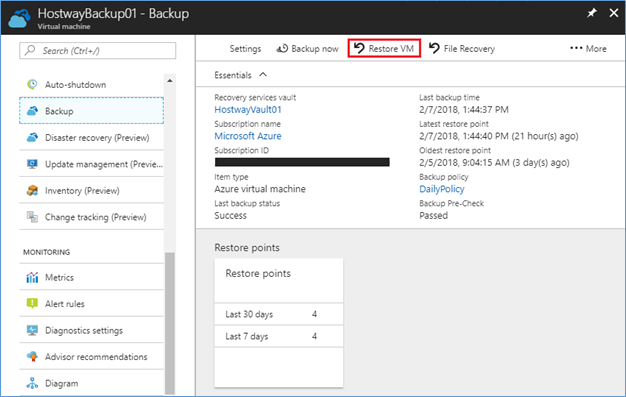Select Disaster recovery (Preview) menu item
Screen dimensions: 626x397
pyautogui.click(x=91, y=137)
